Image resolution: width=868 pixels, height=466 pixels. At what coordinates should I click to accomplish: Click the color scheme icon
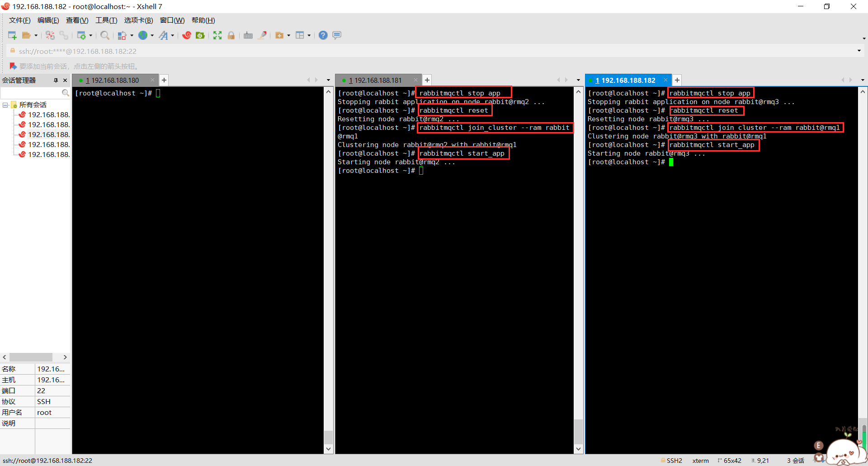click(122, 35)
